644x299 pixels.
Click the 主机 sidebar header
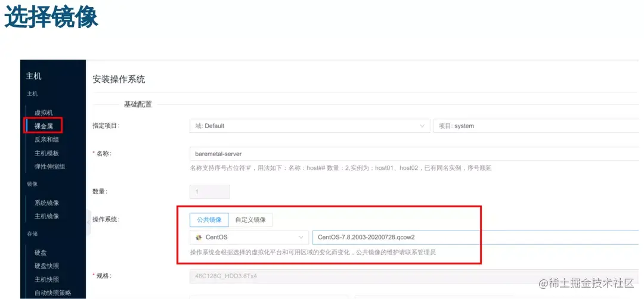tap(33, 76)
